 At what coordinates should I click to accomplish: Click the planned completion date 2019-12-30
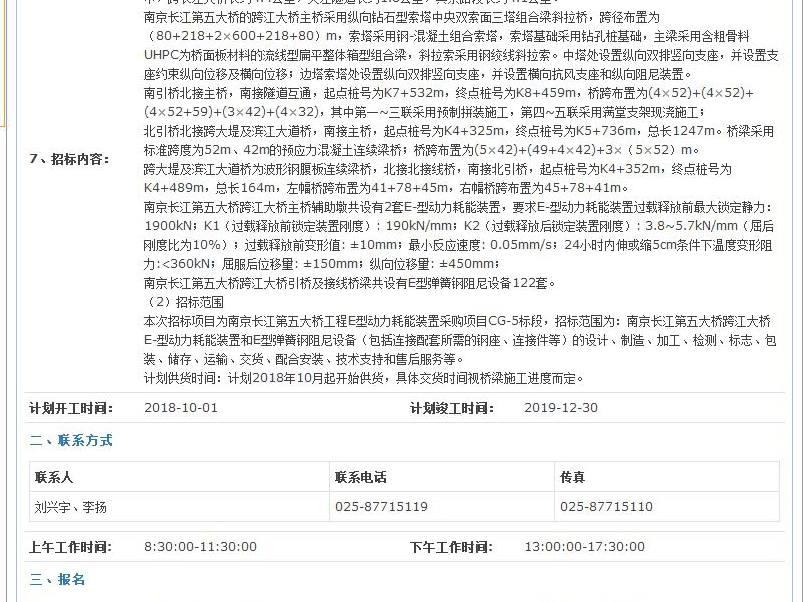point(560,408)
